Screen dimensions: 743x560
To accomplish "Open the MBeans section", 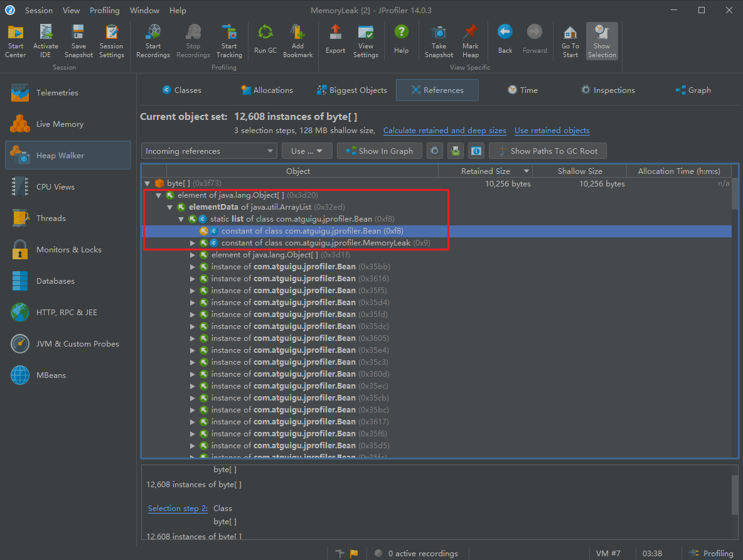I will tap(68, 375).
